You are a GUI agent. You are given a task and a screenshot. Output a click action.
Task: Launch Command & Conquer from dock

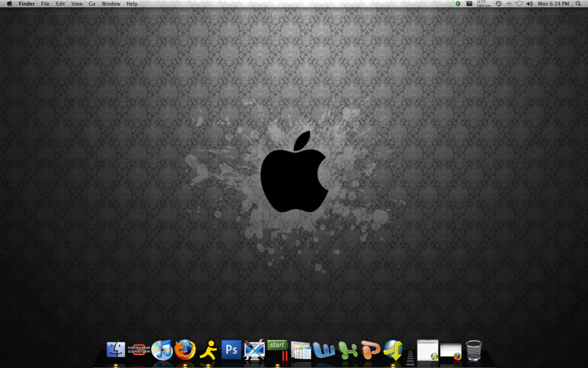tap(139, 350)
